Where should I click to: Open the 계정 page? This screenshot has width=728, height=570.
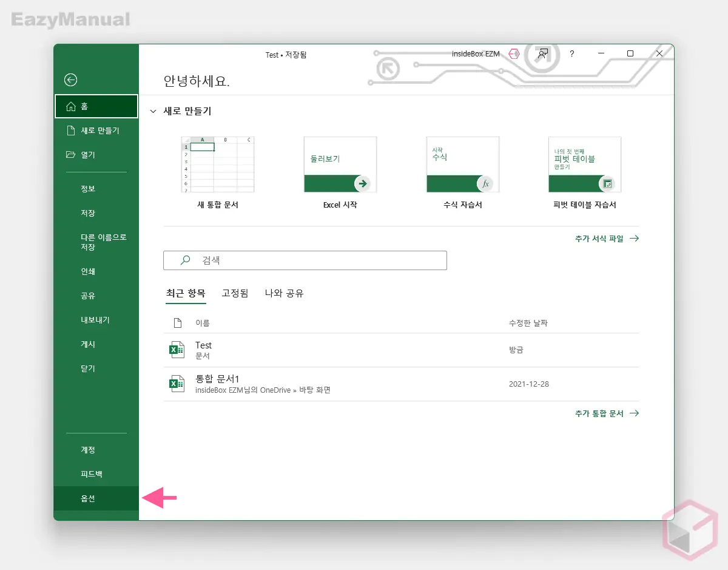pyautogui.click(x=96, y=450)
